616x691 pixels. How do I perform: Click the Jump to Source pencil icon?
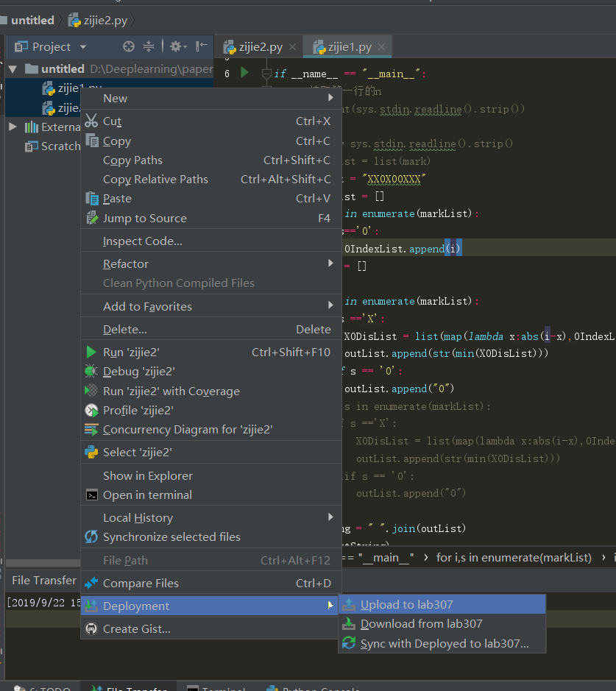[92, 218]
